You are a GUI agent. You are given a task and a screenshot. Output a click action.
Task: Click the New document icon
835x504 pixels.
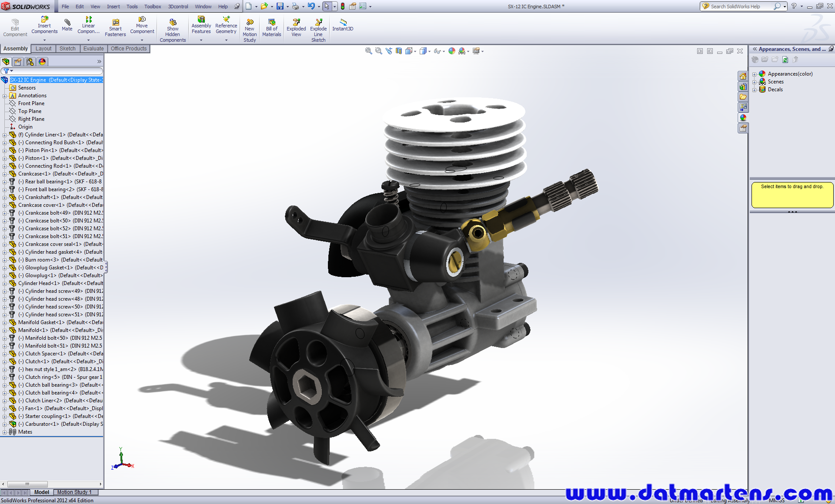point(248,6)
